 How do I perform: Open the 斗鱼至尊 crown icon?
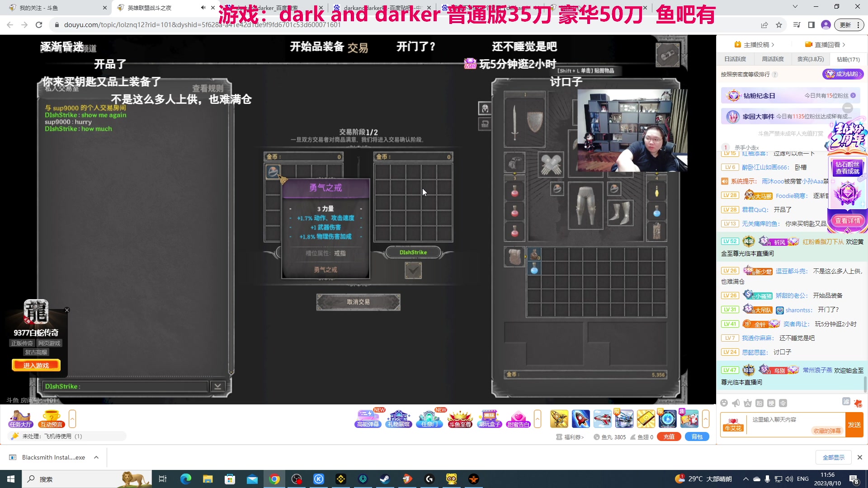[460, 419]
